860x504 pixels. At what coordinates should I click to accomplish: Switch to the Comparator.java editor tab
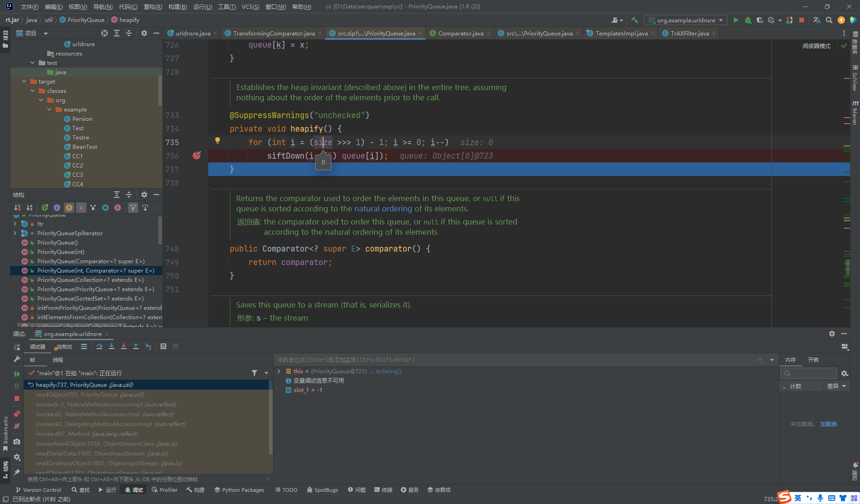click(460, 33)
